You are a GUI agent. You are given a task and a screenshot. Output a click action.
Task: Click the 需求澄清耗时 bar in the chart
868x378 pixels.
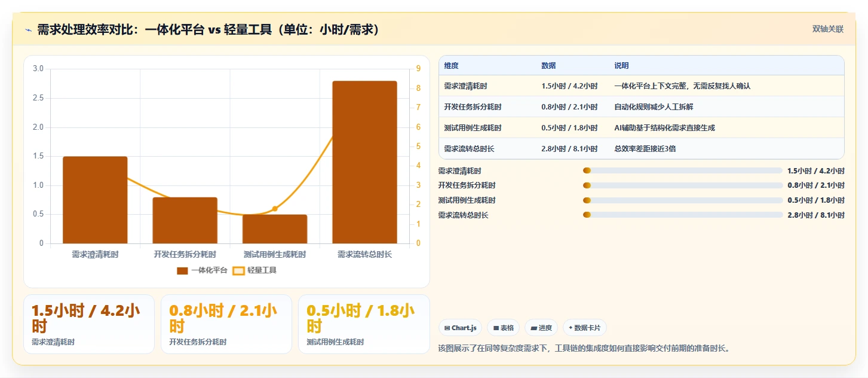pos(95,200)
